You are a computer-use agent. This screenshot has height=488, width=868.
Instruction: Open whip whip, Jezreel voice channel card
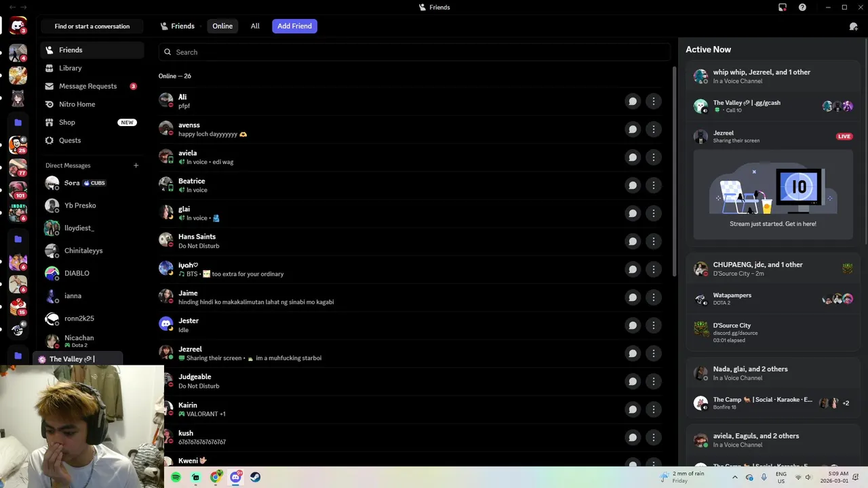773,76
